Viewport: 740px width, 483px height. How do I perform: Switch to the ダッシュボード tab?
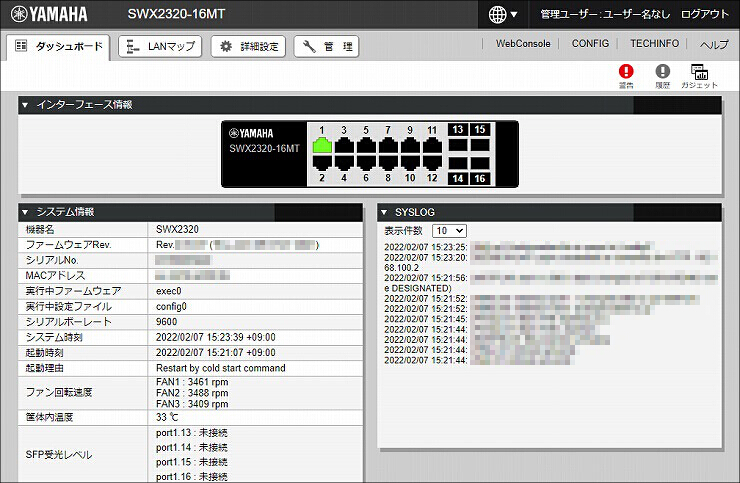(x=59, y=46)
